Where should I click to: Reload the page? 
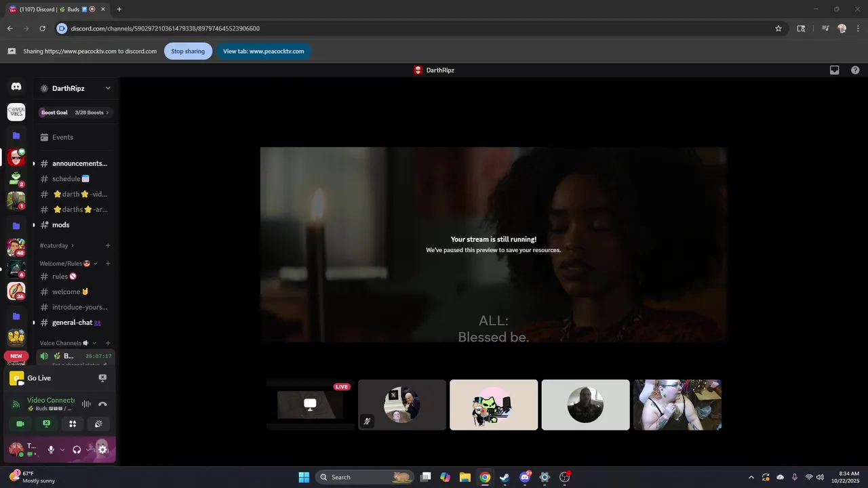[x=42, y=28]
